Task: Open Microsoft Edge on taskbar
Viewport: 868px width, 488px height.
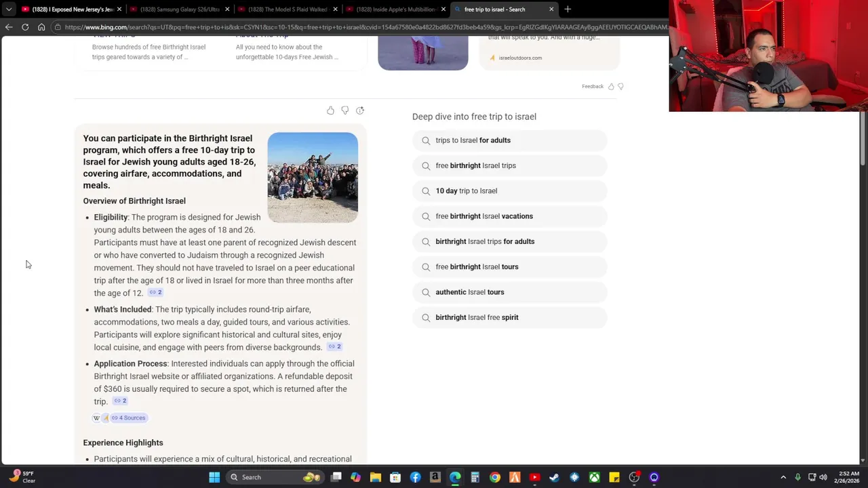Action: 455,477
